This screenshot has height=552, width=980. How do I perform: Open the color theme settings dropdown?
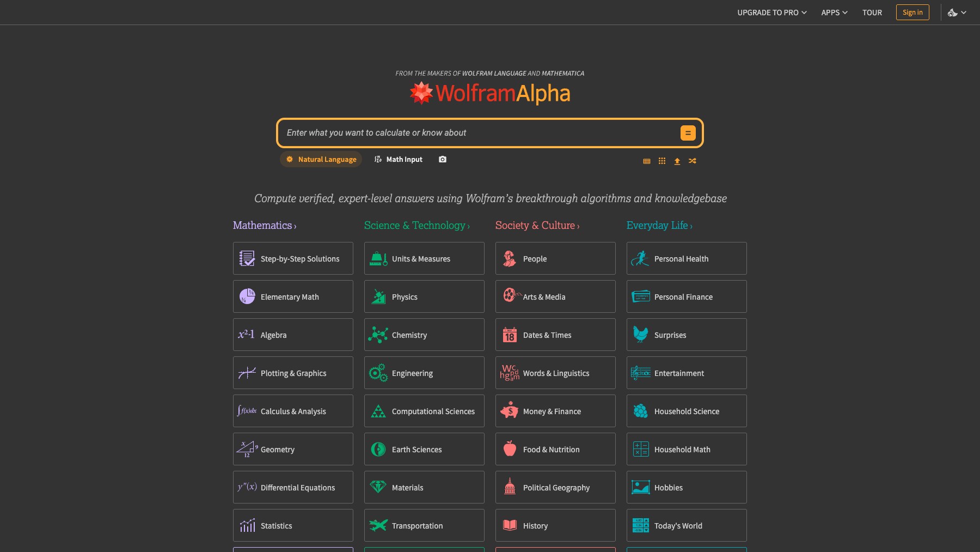point(957,13)
